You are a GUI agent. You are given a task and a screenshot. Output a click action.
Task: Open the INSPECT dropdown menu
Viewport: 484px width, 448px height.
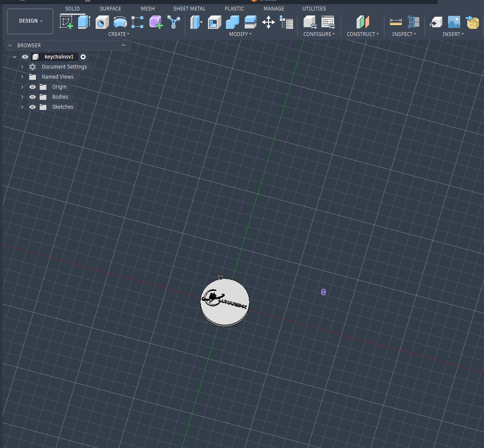(x=404, y=34)
